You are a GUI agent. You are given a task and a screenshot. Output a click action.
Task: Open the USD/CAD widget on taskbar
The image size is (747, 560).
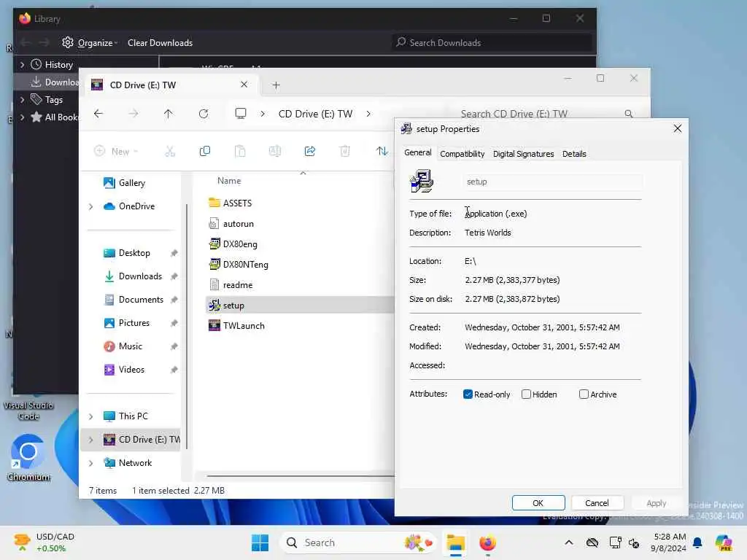tap(44, 542)
